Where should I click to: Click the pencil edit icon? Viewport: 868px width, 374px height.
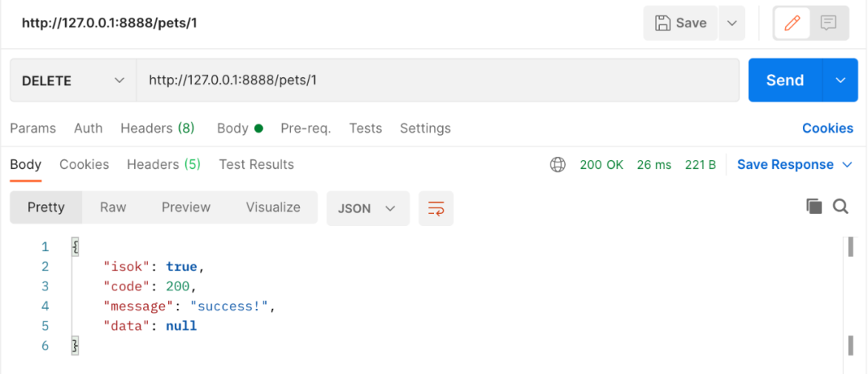(792, 23)
